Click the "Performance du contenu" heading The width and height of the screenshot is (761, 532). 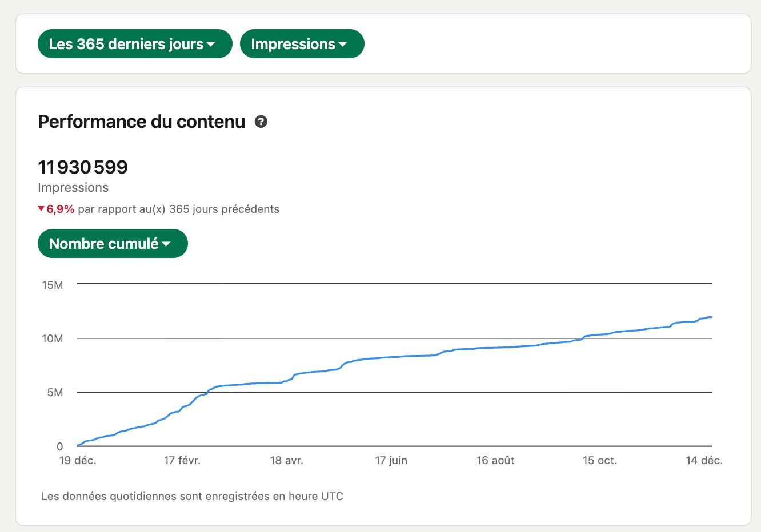(x=141, y=122)
